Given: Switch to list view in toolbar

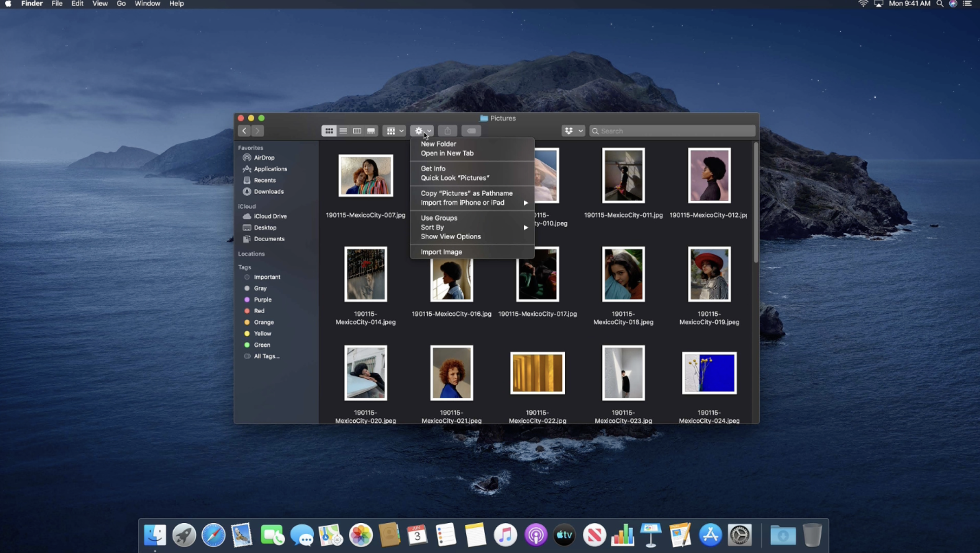Looking at the screenshot, I should [343, 131].
